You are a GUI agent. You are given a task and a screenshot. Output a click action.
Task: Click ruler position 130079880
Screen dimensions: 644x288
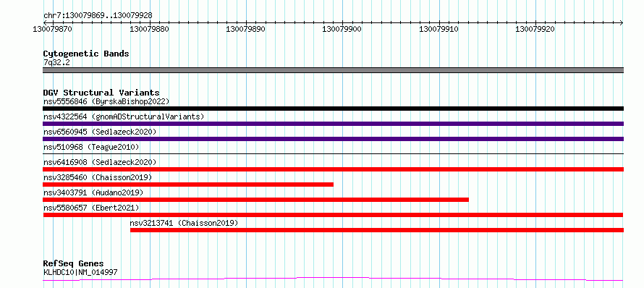pyautogui.click(x=149, y=29)
